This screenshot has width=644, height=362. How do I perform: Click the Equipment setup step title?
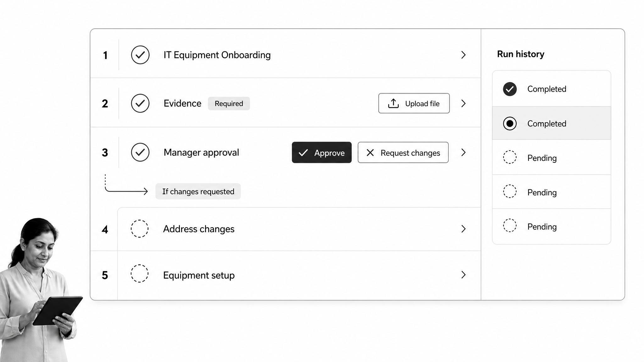[199, 275]
